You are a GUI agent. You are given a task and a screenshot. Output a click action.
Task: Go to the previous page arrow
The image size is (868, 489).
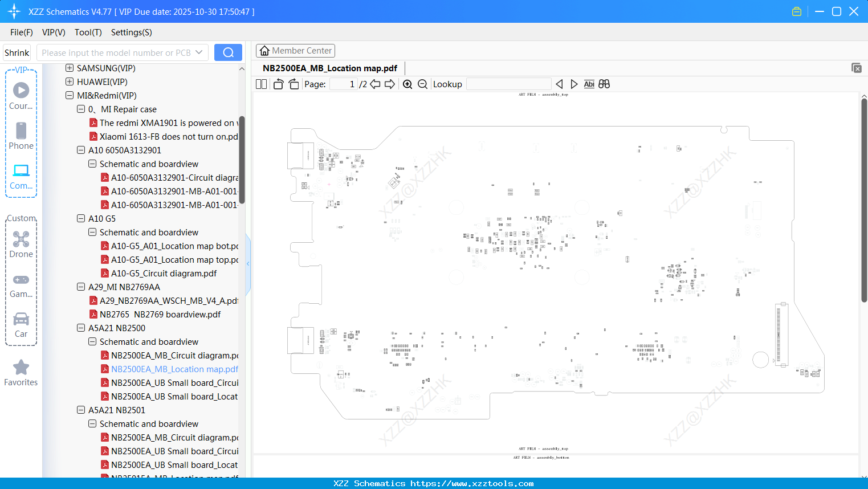(x=375, y=84)
